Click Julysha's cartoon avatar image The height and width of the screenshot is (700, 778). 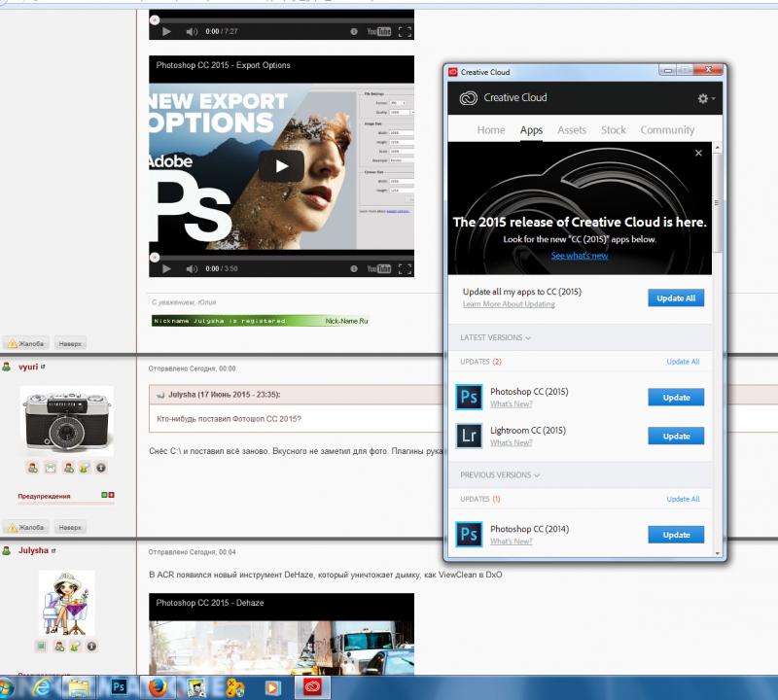[66, 603]
